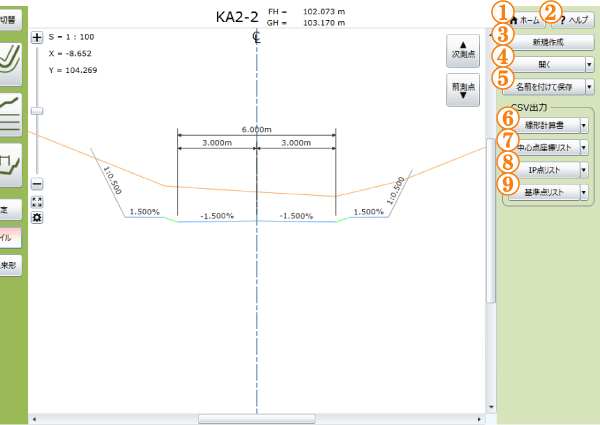The image size is (600, 425).
Task: Click the highlighted sidebar button ending in イル
Action: 10,238
